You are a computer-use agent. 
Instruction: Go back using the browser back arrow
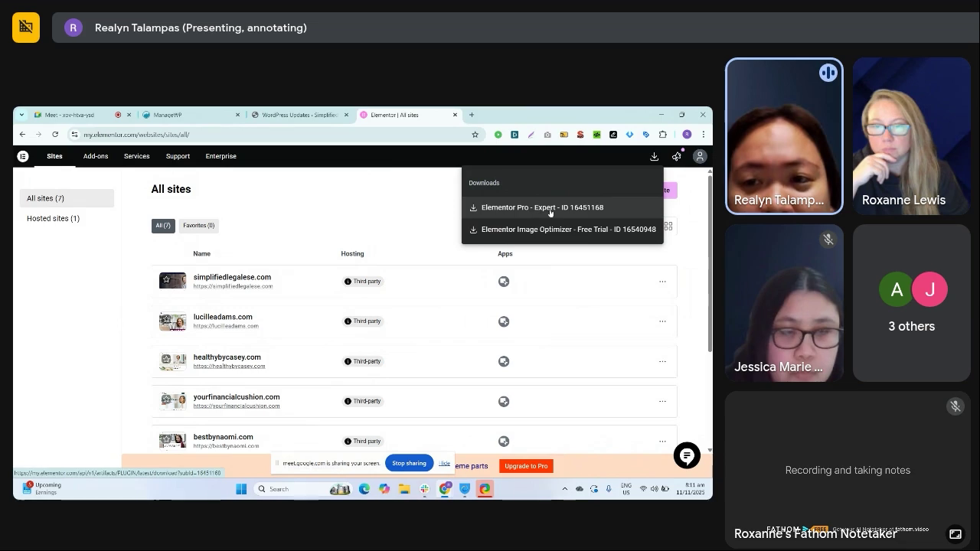(22, 135)
